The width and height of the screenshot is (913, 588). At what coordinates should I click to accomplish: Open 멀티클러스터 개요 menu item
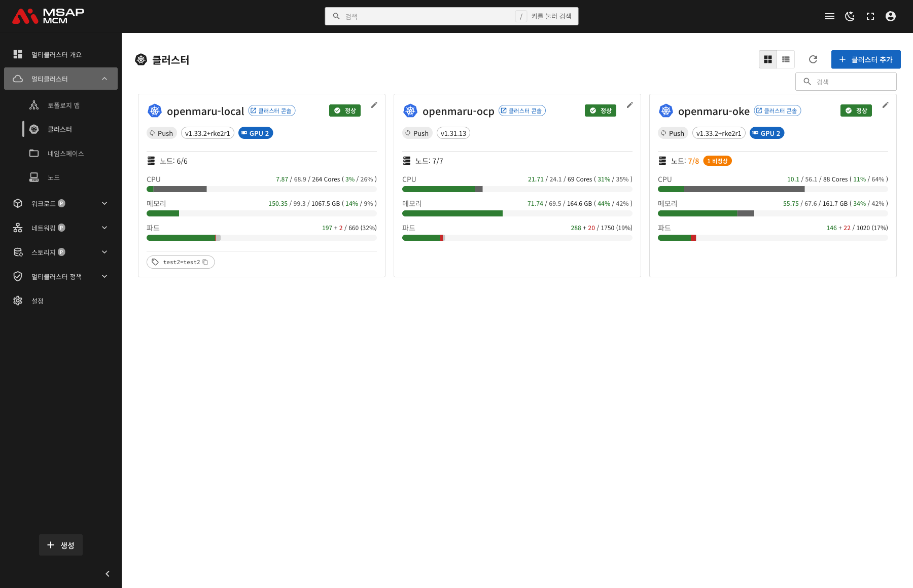click(61, 54)
